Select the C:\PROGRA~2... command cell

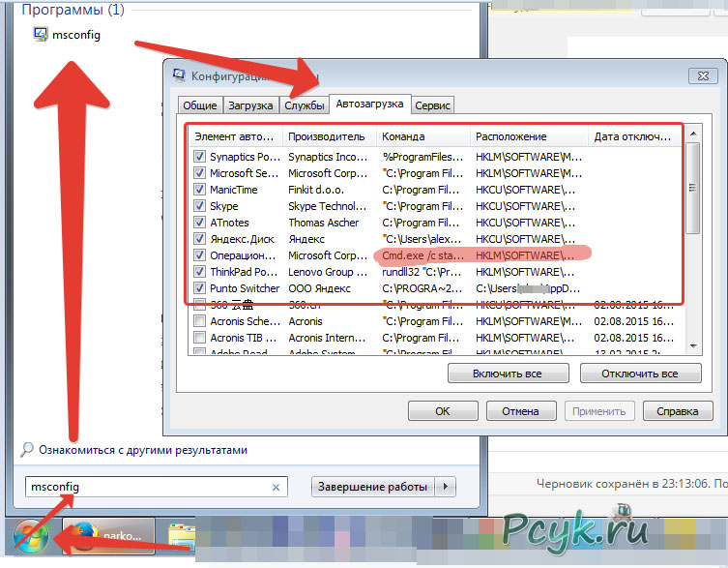tap(422, 288)
